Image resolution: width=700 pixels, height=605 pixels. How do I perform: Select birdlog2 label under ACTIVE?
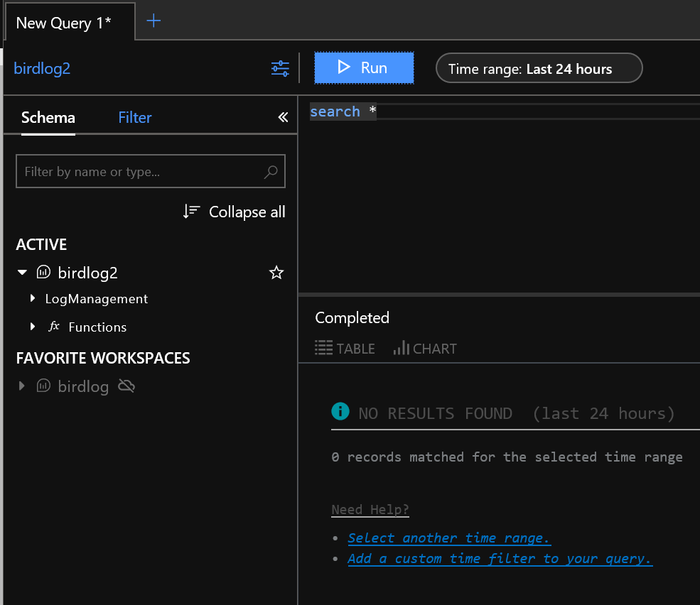pos(88,273)
